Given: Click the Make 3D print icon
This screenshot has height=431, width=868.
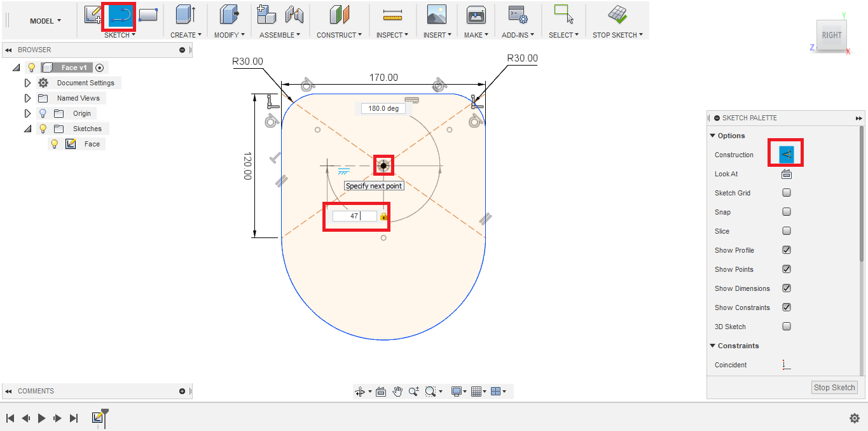Looking at the screenshot, I should click(x=476, y=15).
